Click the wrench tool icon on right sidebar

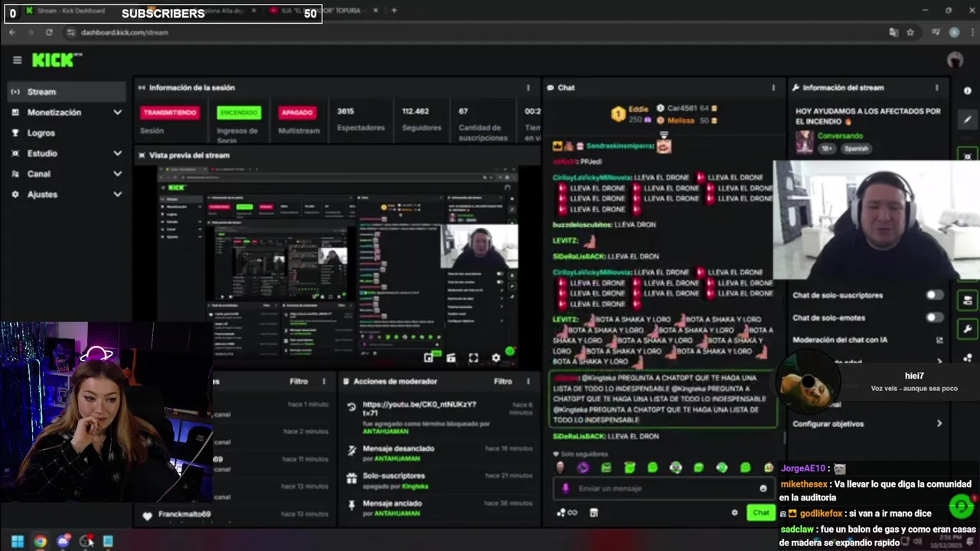968,329
